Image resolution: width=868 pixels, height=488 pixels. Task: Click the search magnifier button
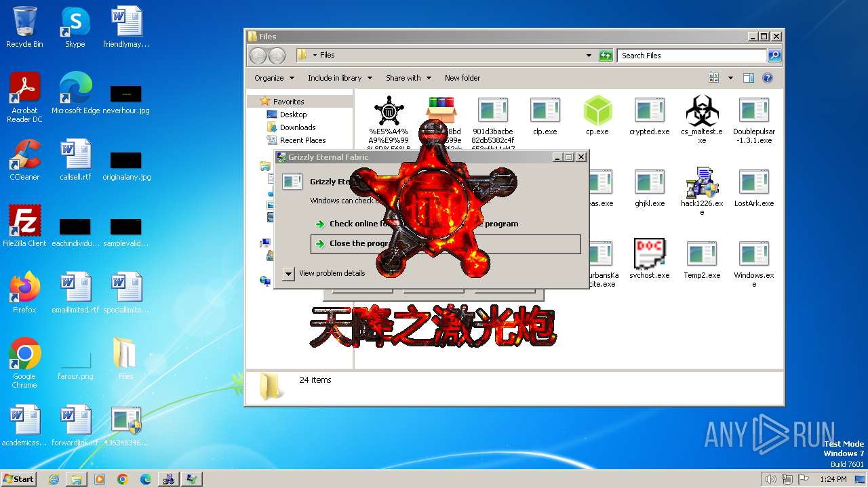coord(774,56)
